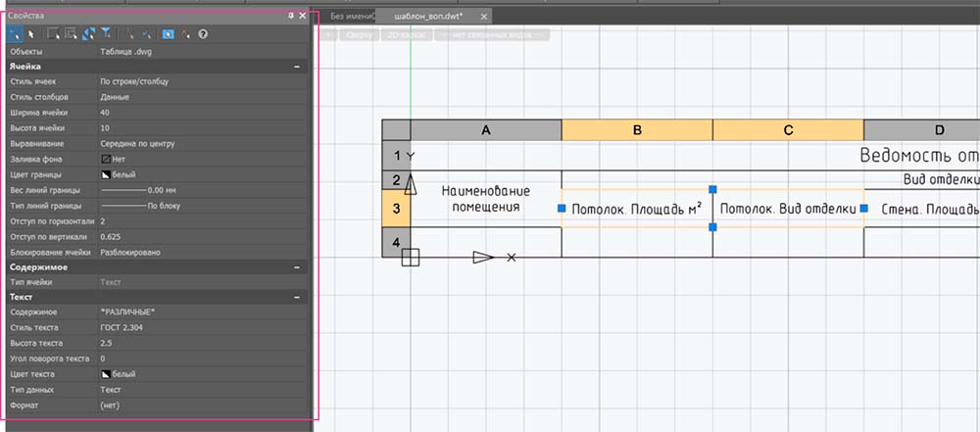The image size is (980, 432).
Task: Pin the Свойства panel with pin icon
Action: point(290,17)
